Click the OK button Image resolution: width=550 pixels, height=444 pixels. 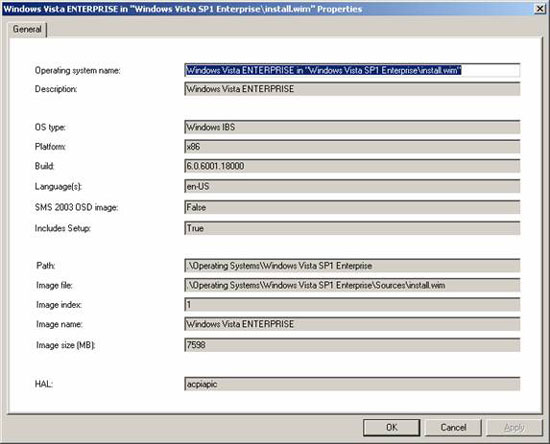[x=391, y=428]
